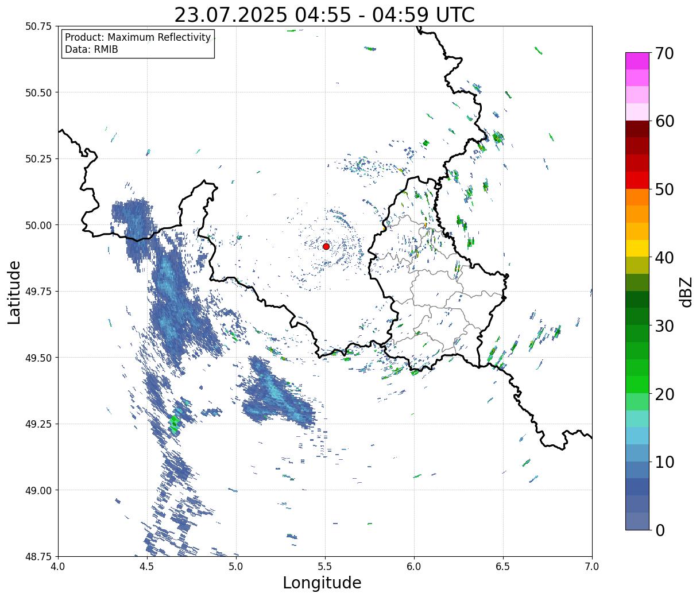Click the latitude tick label '50.50'

tap(38, 92)
